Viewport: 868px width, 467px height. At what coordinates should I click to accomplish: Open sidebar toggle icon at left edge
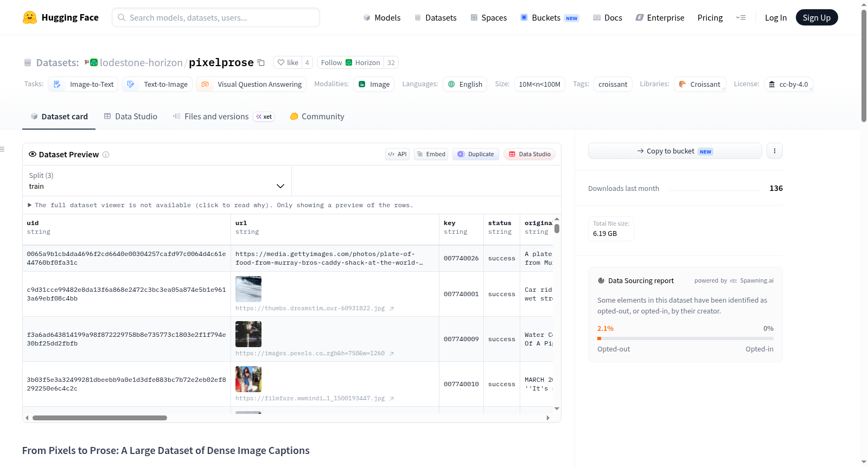click(x=2, y=149)
